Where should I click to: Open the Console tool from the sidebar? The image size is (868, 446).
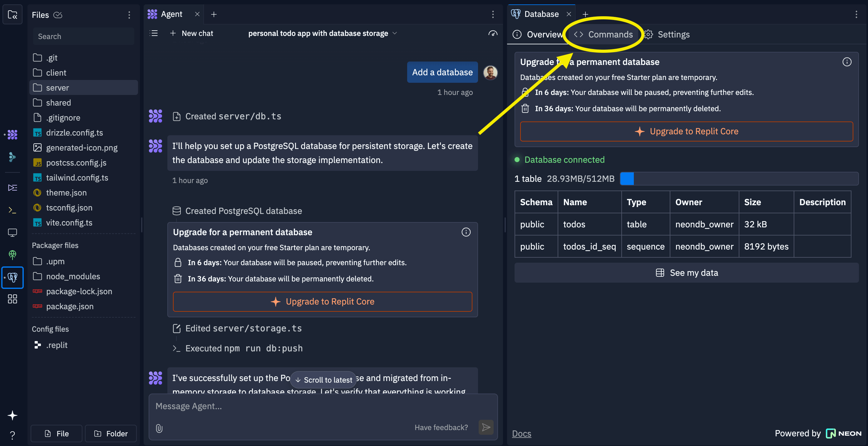click(x=12, y=188)
